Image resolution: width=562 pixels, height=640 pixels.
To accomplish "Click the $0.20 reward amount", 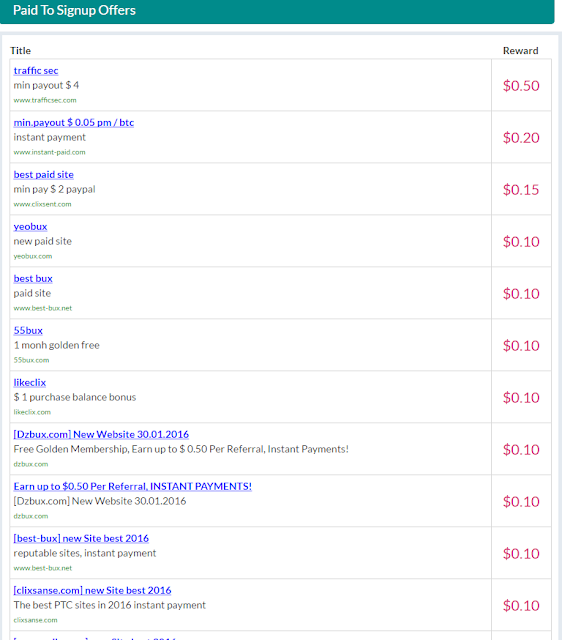I will 521,138.
